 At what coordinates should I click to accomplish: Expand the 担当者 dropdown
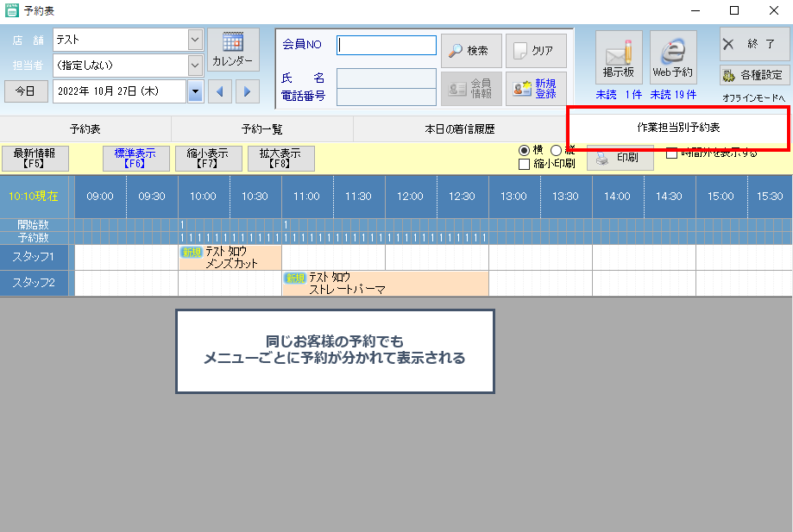click(195, 65)
